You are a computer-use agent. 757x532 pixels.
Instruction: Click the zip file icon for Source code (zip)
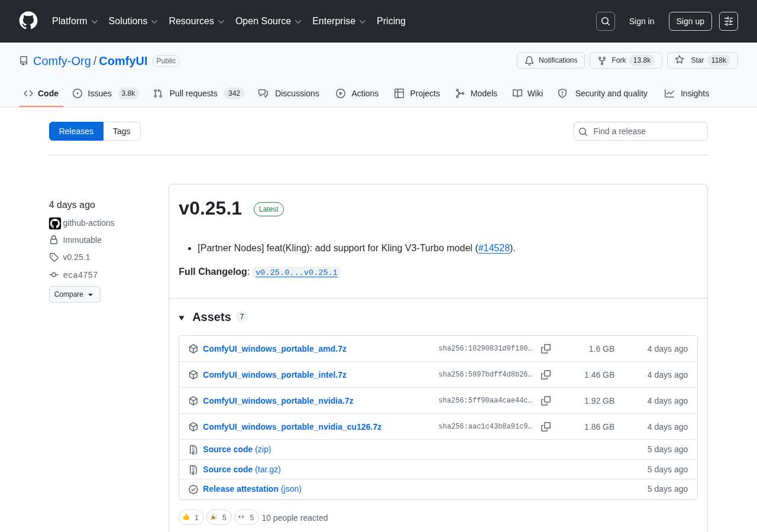click(x=193, y=449)
